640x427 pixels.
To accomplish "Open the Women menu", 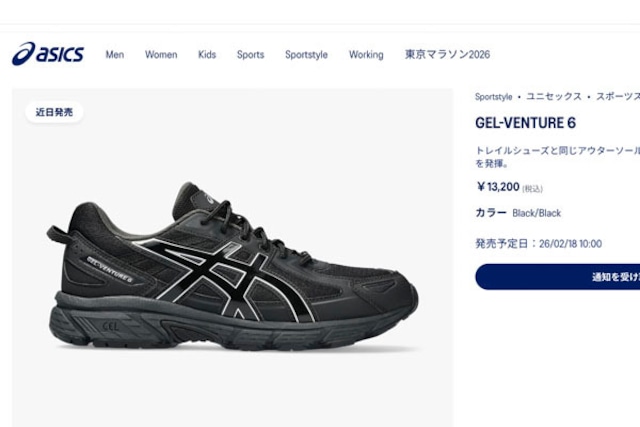I will click(161, 55).
